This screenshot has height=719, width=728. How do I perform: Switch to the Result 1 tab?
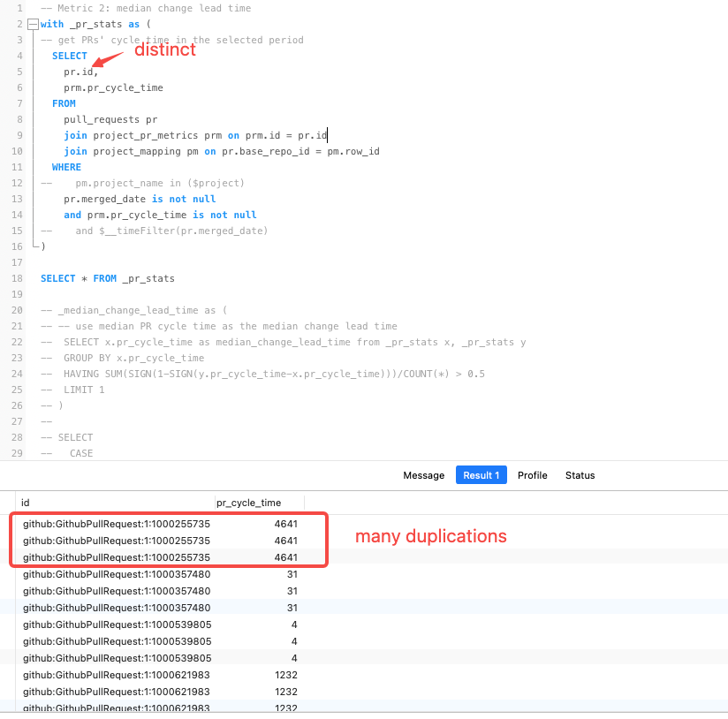(x=481, y=475)
